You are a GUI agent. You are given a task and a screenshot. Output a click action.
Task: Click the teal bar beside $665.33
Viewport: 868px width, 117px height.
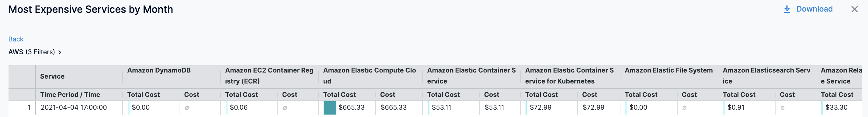point(330,108)
